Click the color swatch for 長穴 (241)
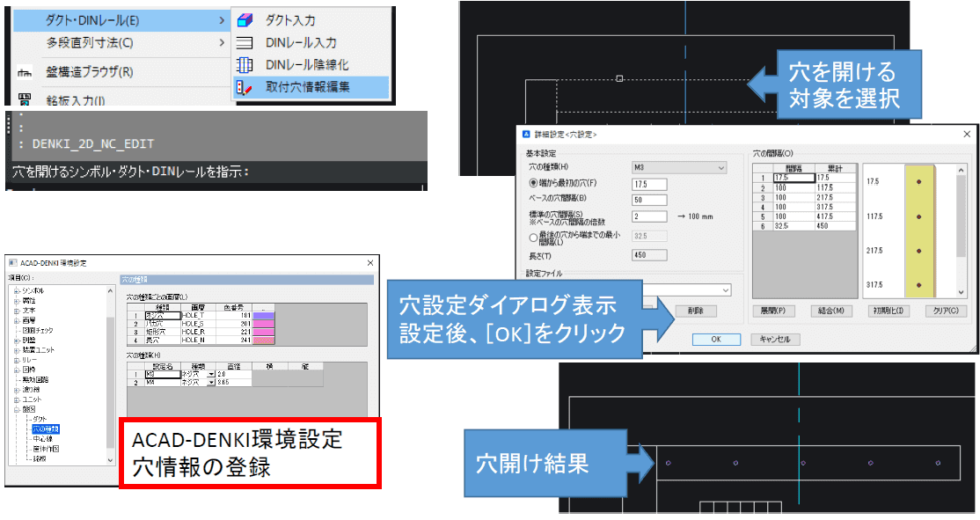 click(263, 340)
